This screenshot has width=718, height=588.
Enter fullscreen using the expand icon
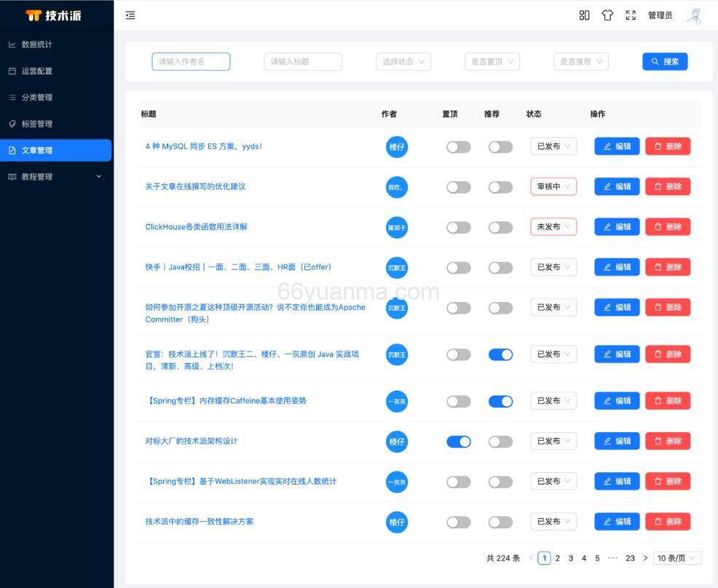click(631, 15)
